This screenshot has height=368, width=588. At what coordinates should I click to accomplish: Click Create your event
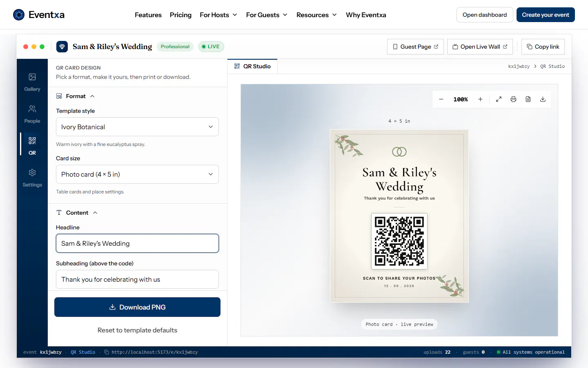coord(546,15)
